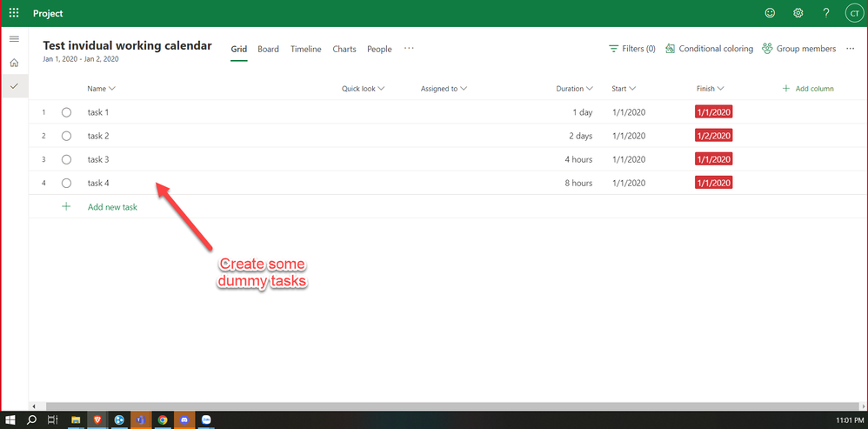Open Microsoft Teams from taskbar
Viewport: 868px width, 429px height.
[x=141, y=420]
